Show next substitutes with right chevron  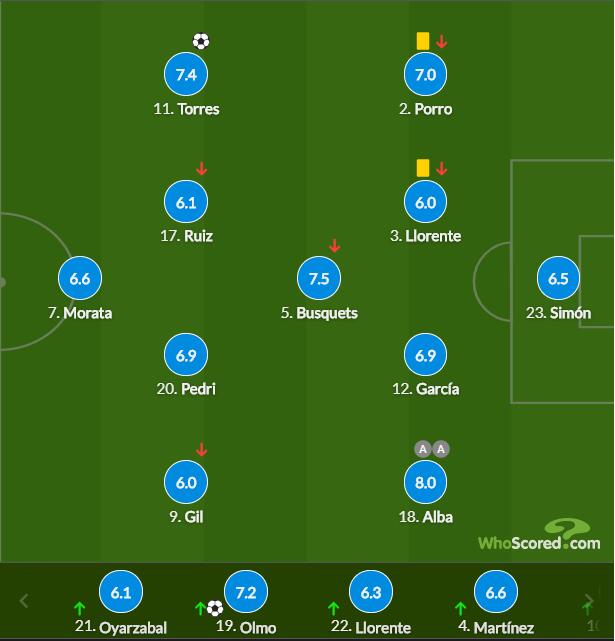[589, 601]
